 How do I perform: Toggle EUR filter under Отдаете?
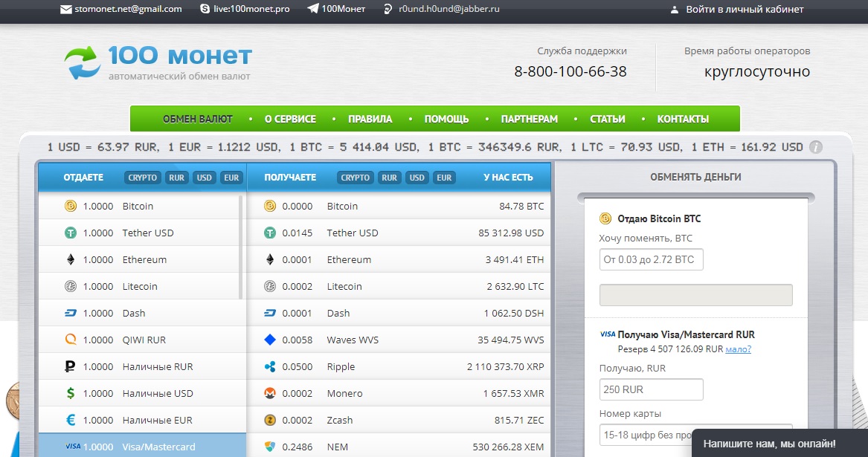231,178
